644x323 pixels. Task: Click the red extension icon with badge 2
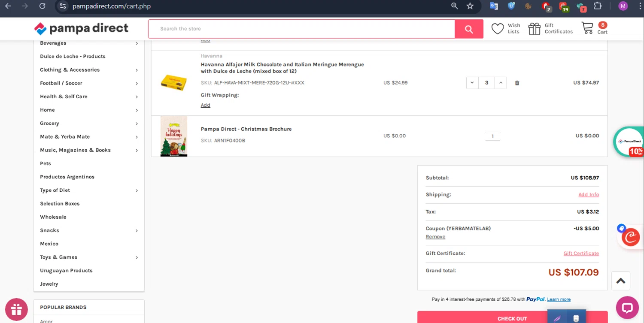coord(546,6)
